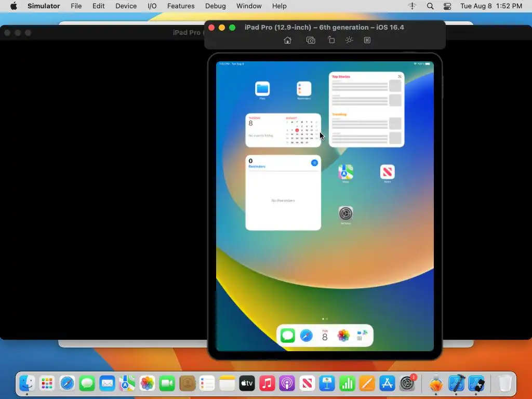Open Numbers from the macOS Dock
The image size is (532, 399).
tap(347, 383)
